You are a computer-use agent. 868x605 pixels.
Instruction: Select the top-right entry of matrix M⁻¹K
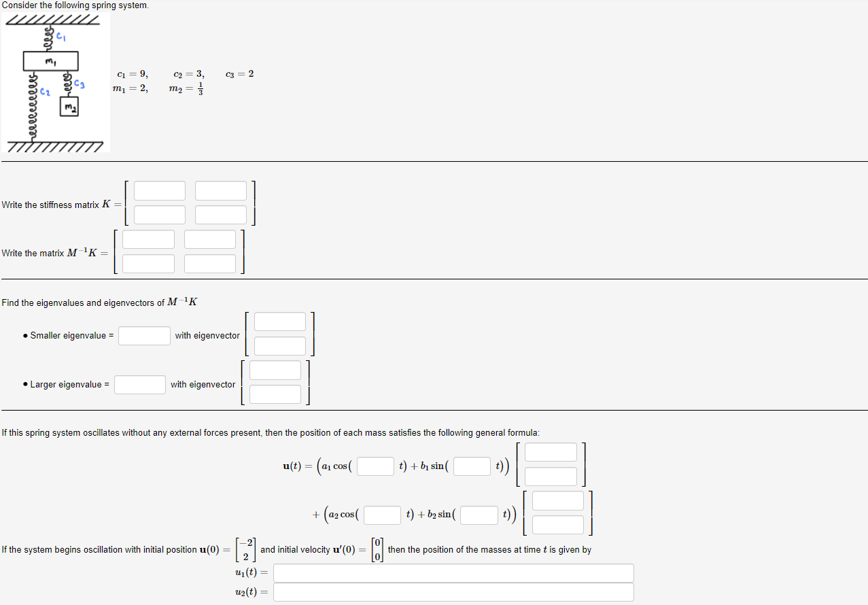(x=209, y=239)
